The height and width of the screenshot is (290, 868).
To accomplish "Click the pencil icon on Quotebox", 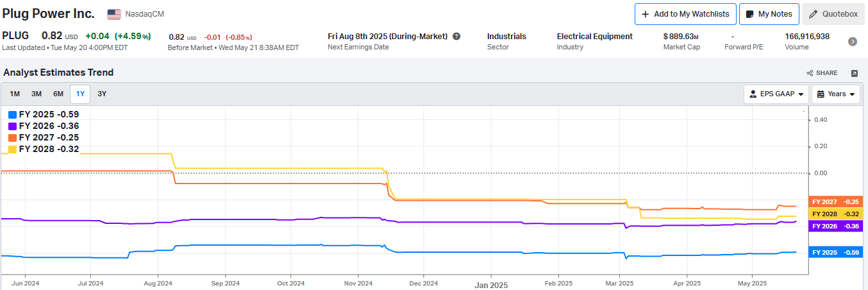I will 813,14.
